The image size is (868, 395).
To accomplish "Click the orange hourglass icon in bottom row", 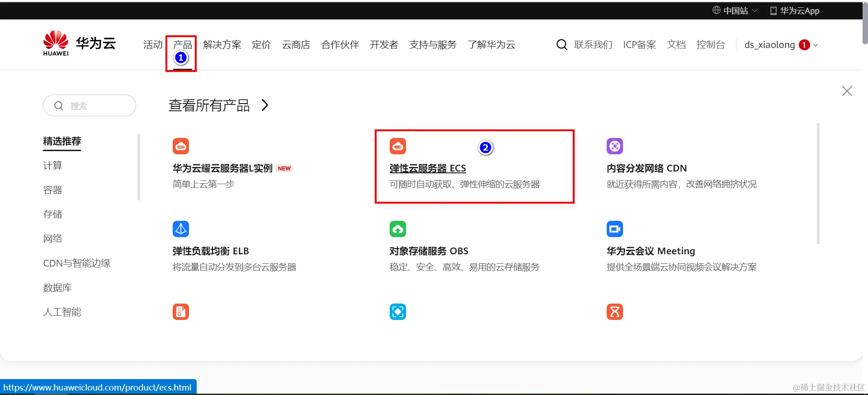I will 615,312.
